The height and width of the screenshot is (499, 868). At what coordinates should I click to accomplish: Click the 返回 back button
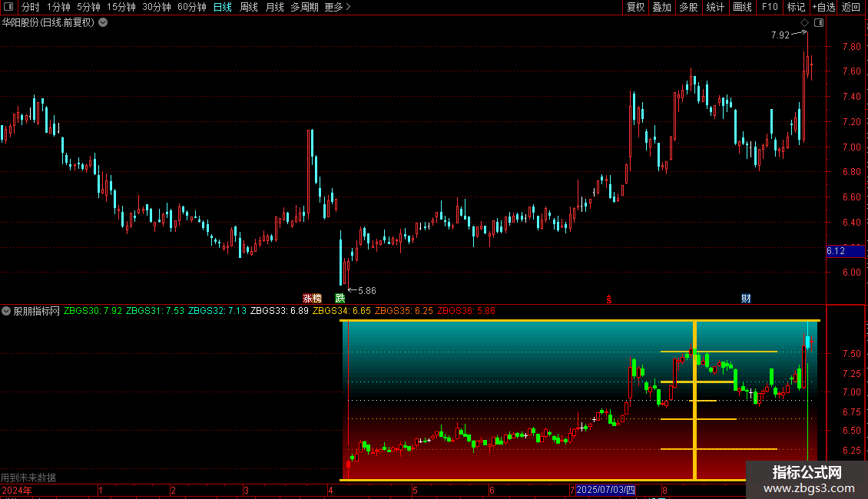[851, 7]
